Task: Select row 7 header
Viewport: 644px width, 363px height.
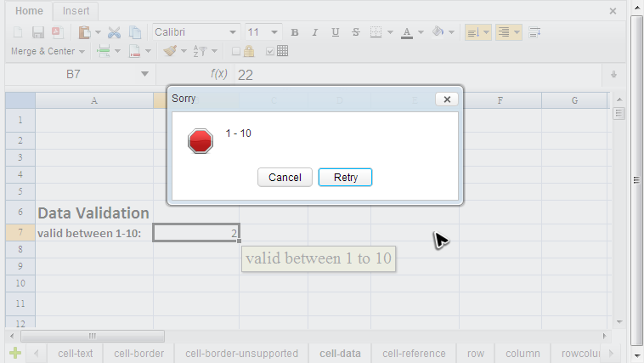Action: click(x=20, y=233)
